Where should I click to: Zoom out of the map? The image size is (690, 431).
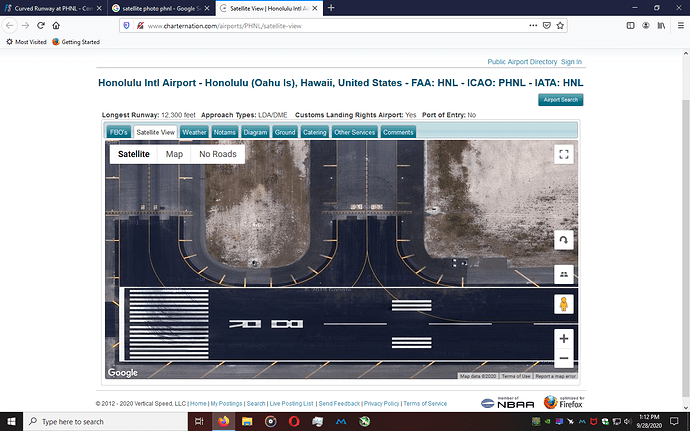564,358
